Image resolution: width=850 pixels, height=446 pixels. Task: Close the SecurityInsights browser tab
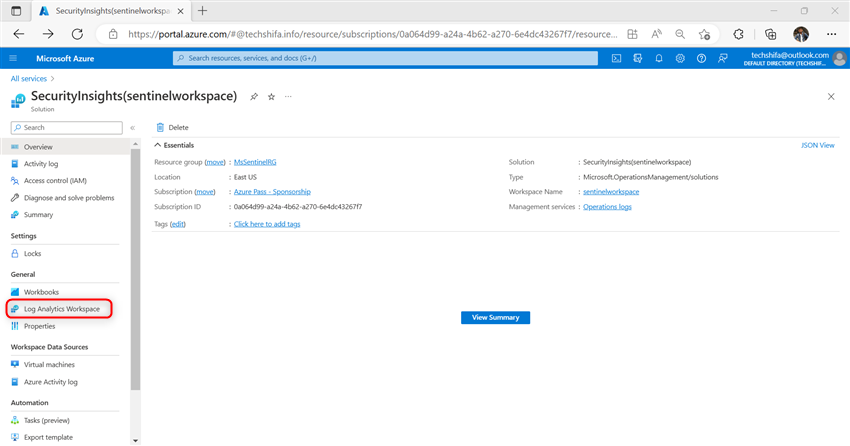point(181,11)
